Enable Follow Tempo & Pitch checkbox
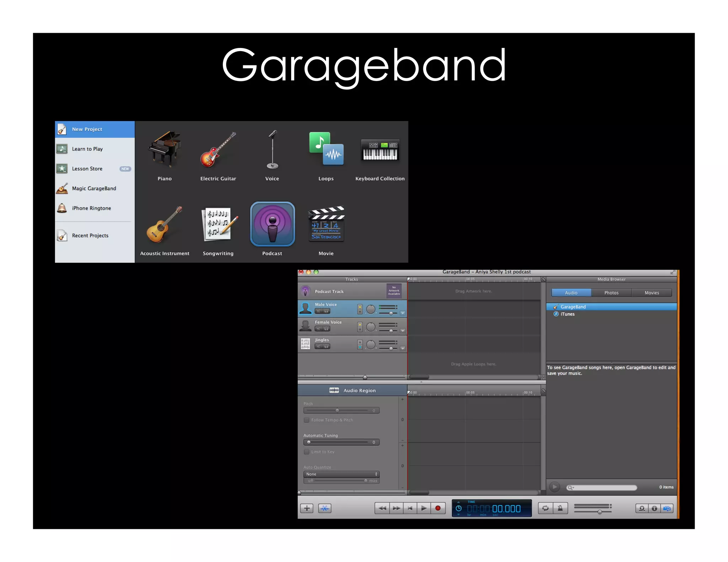 [x=306, y=420]
